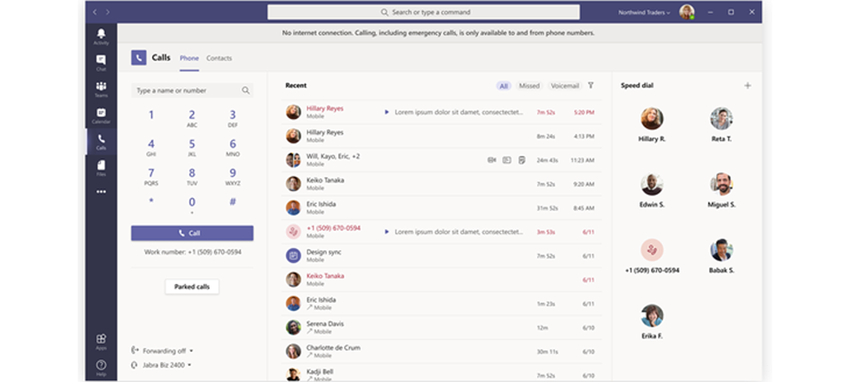
Task: Select Hillary Reyes call at 4:13 PM
Action: (x=441, y=136)
